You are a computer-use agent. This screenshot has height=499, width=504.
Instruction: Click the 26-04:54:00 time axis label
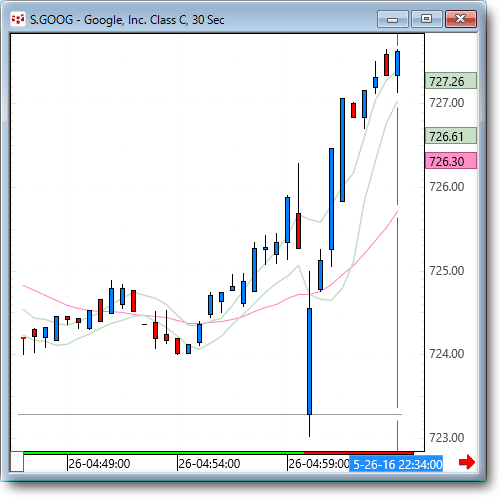(209, 464)
